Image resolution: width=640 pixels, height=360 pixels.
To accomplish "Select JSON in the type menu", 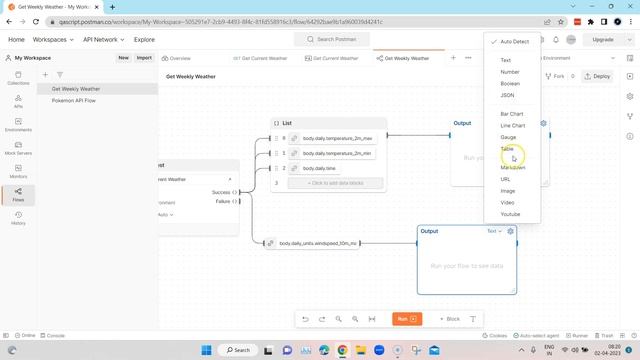I will coord(512,95).
